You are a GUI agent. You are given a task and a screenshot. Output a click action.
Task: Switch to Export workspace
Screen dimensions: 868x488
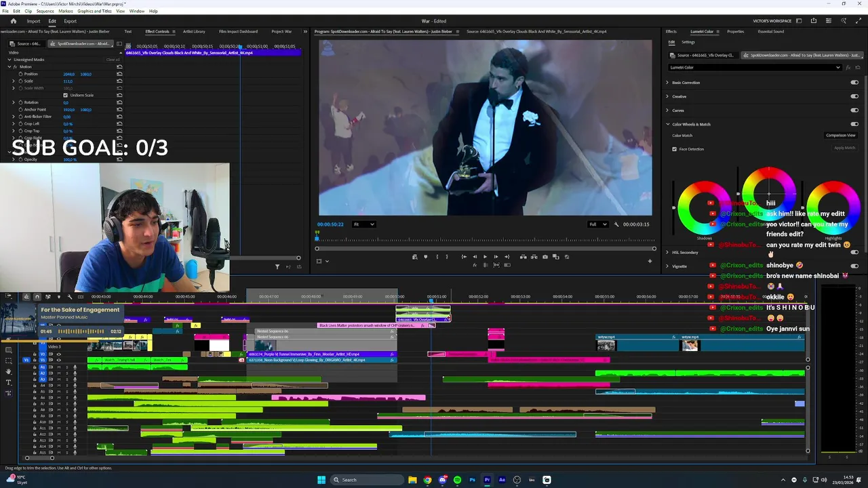point(71,21)
